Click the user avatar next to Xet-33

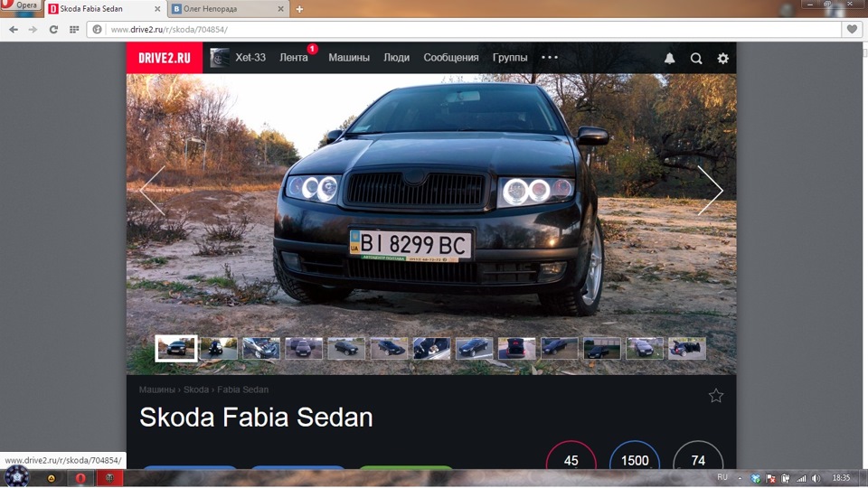coord(219,58)
